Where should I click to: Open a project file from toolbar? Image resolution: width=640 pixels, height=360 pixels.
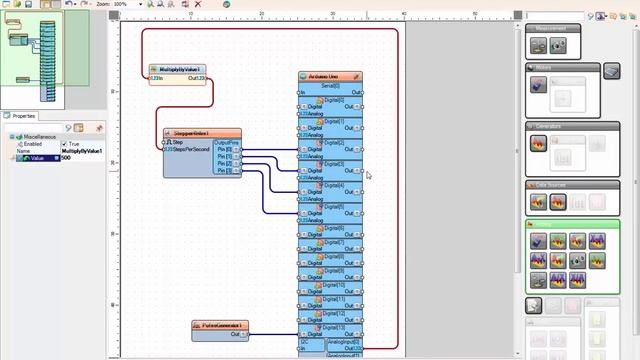(x=17, y=4)
